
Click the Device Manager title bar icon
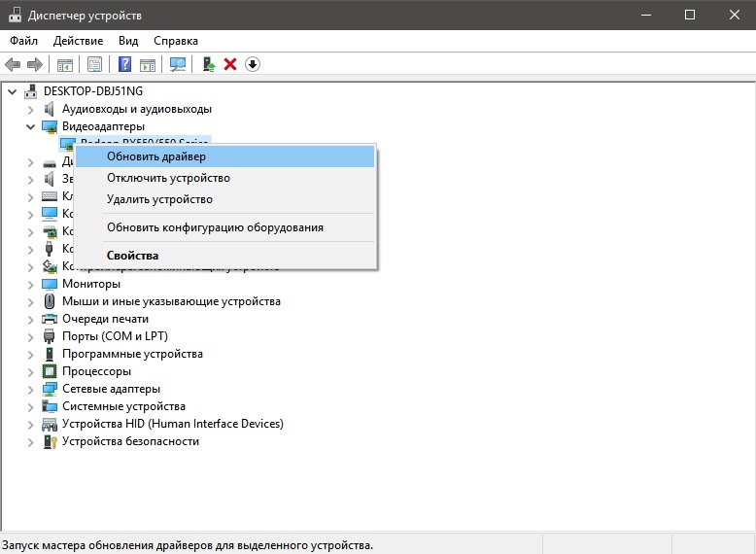[15, 15]
